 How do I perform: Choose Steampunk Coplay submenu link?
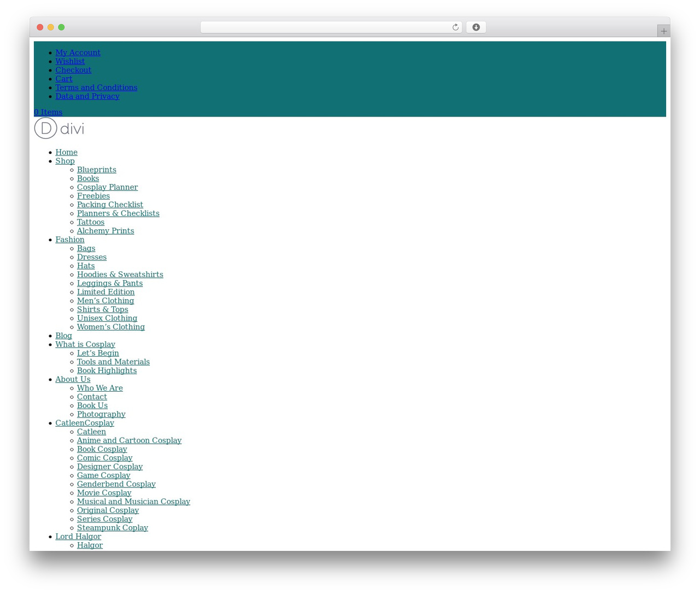pos(112,528)
